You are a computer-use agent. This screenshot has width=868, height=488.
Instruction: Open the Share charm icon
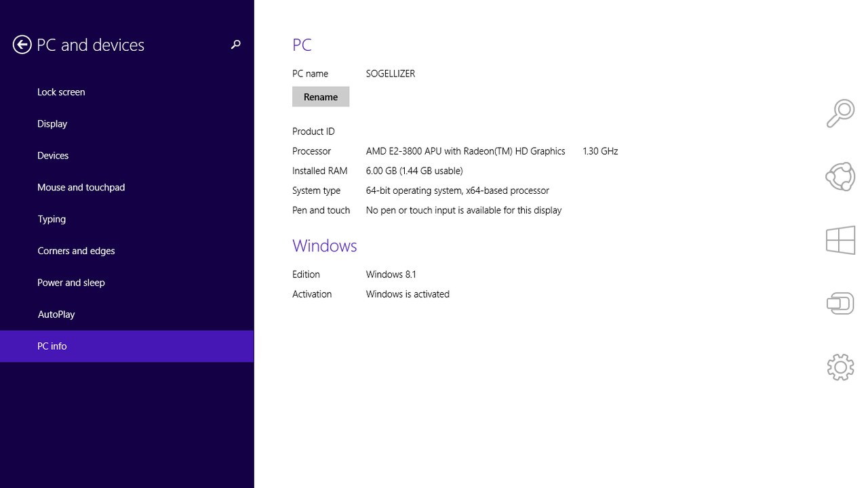point(840,177)
